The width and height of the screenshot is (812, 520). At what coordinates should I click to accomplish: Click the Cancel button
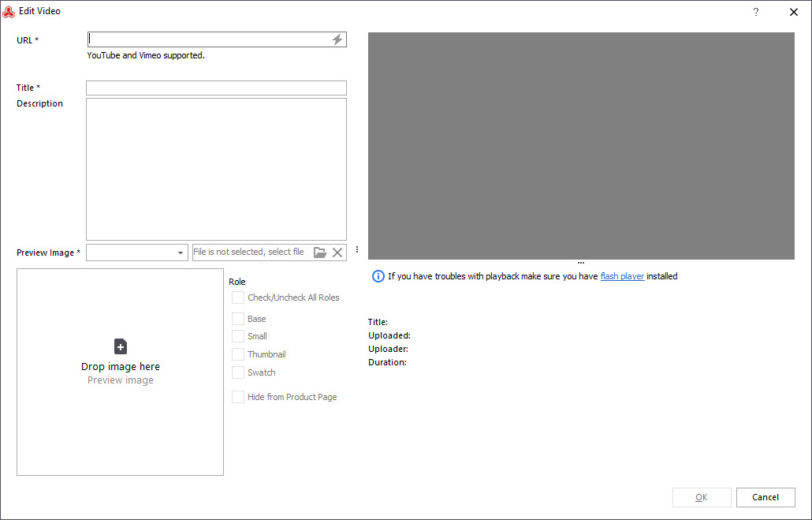pos(765,497)
